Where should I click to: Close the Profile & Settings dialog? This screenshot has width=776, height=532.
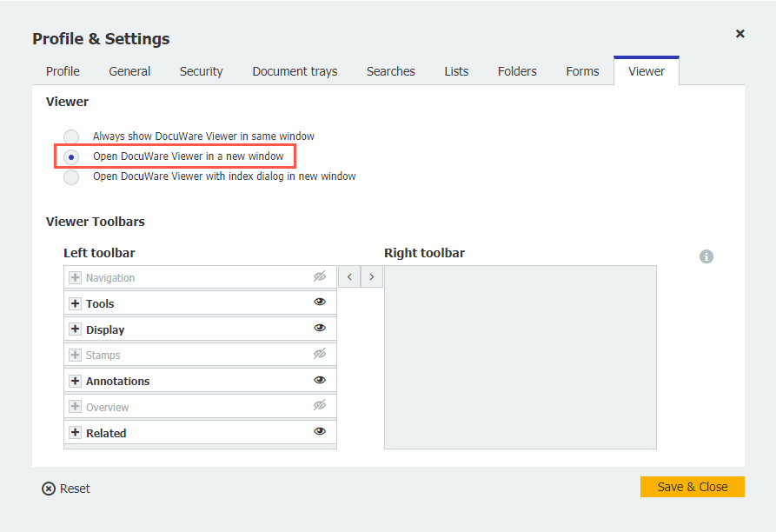[x=740, y=34]
